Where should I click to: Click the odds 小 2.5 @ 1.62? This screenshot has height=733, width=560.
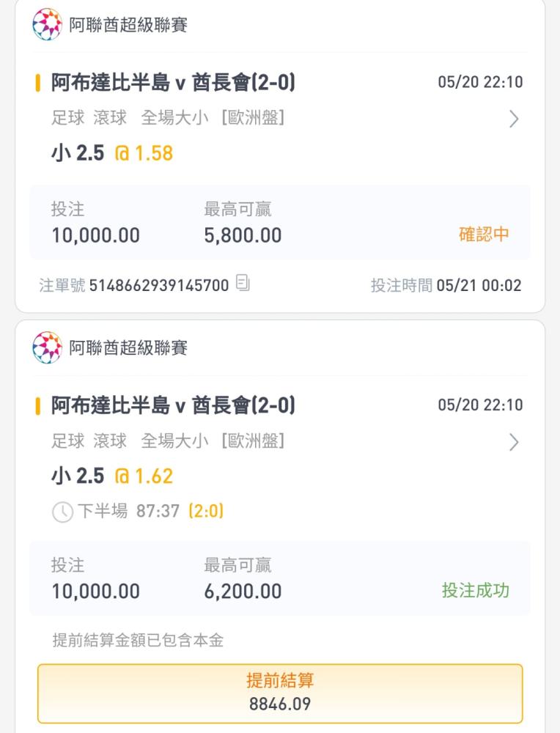pos(112,476)
